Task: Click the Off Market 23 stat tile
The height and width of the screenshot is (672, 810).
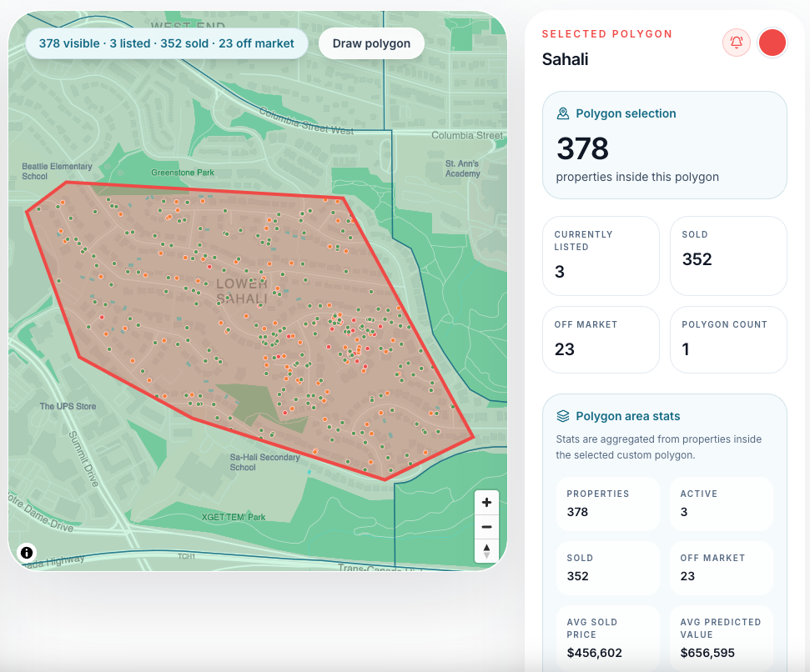Action: [x=722, y=568]
